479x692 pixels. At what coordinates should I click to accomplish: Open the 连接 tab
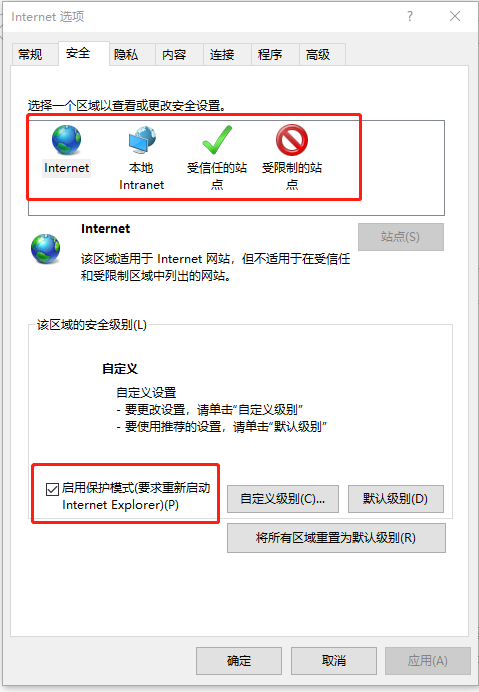click(222, 55)
